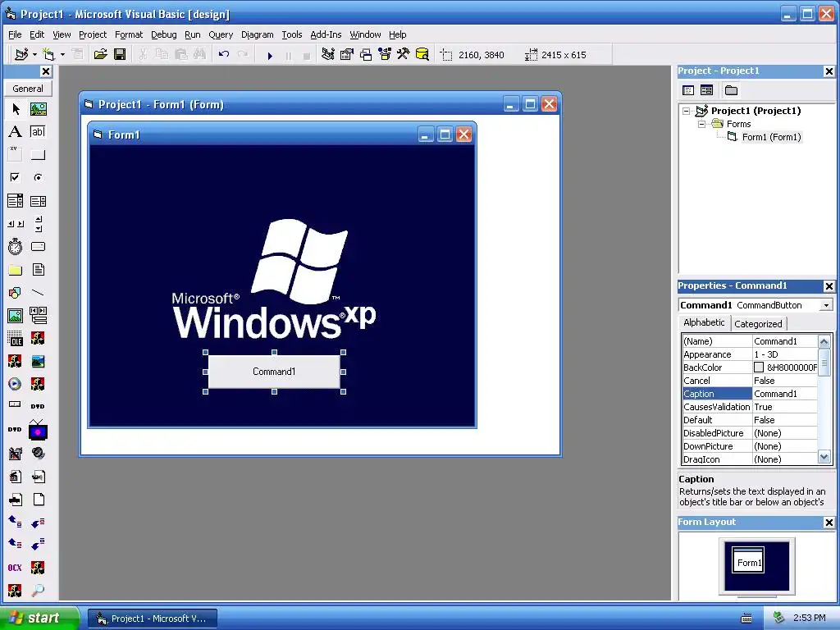Select Form1 (Form1) in the project tree

click(771, 137)
